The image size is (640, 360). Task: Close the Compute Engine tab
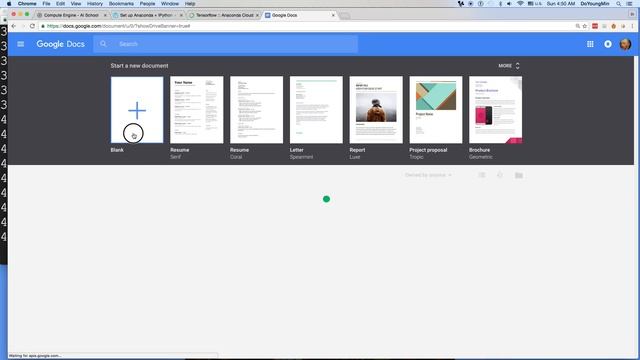[105, 15]
